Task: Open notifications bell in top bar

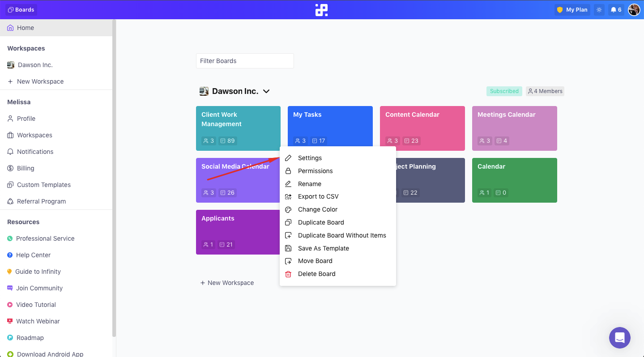Action: click(x=616, y=10)
